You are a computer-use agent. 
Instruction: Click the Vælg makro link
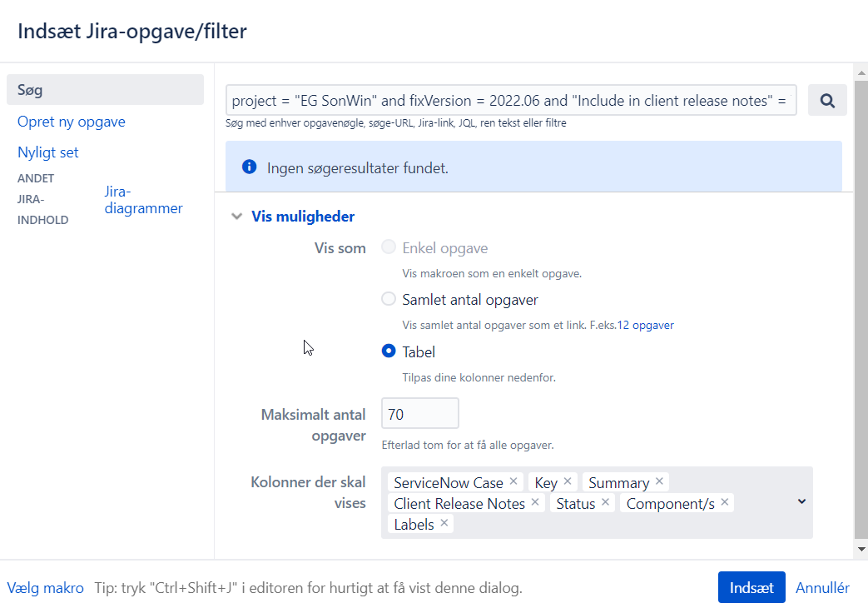coord(46,588)
